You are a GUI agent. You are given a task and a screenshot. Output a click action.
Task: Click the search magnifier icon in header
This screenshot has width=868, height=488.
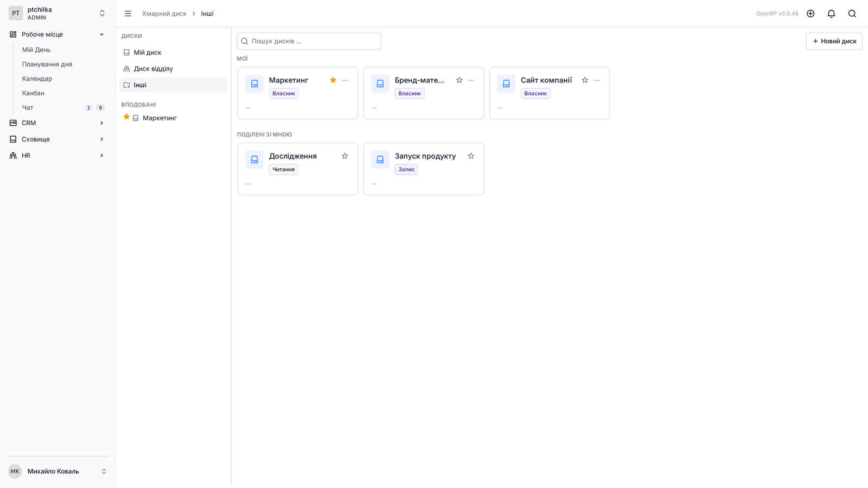(x=852, y=14)
